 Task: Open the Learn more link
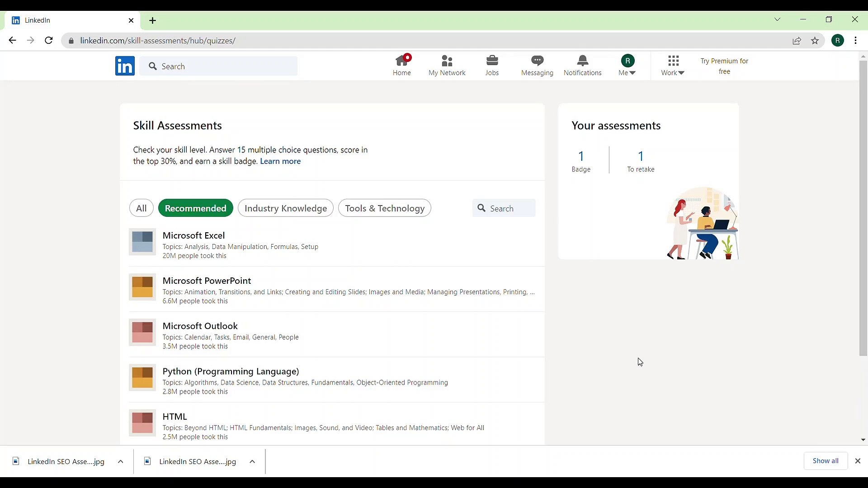280,161
